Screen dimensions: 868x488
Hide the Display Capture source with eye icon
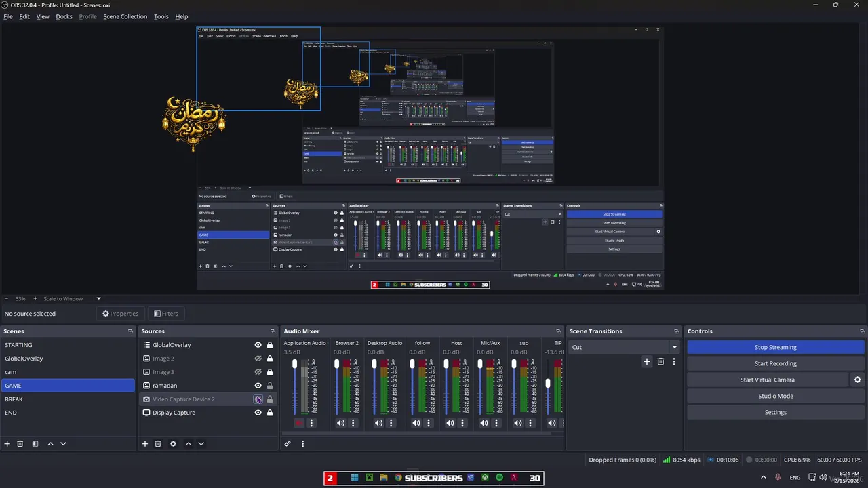258,413
